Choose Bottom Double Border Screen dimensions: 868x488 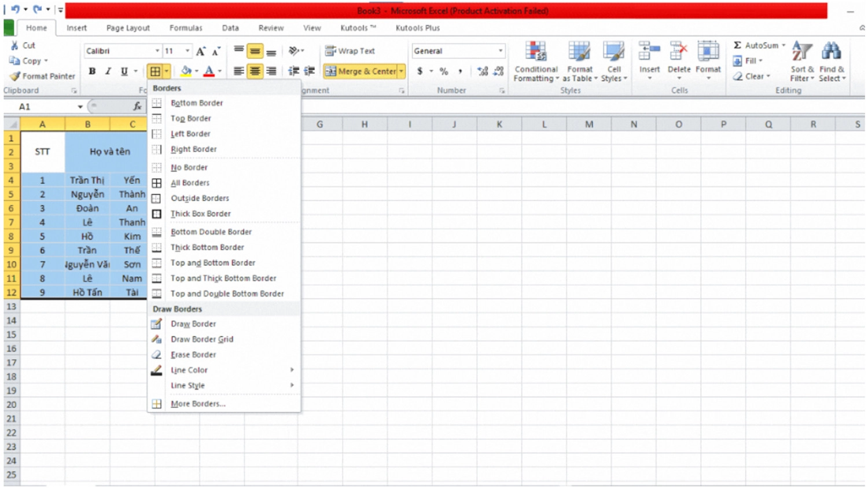point(225,232)
